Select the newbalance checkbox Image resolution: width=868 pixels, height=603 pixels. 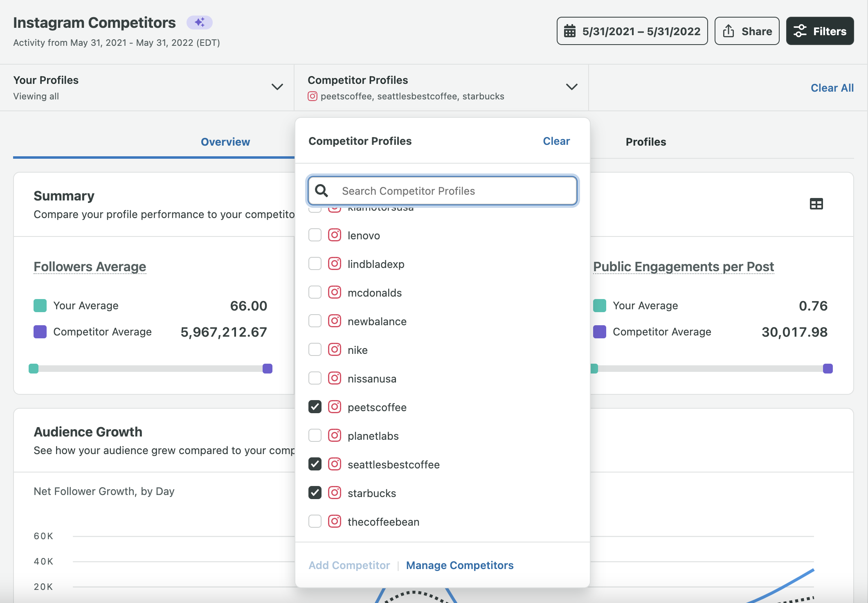[315, 321]
